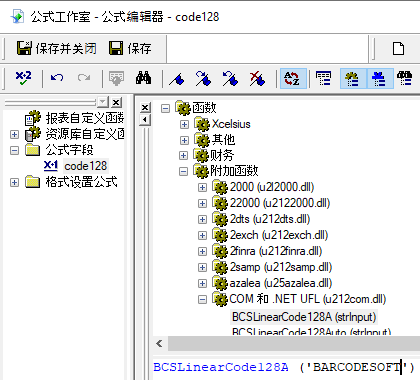Select the 财务 label in function tree
Screen dimensions: 420x380
(x=222, y=155)
